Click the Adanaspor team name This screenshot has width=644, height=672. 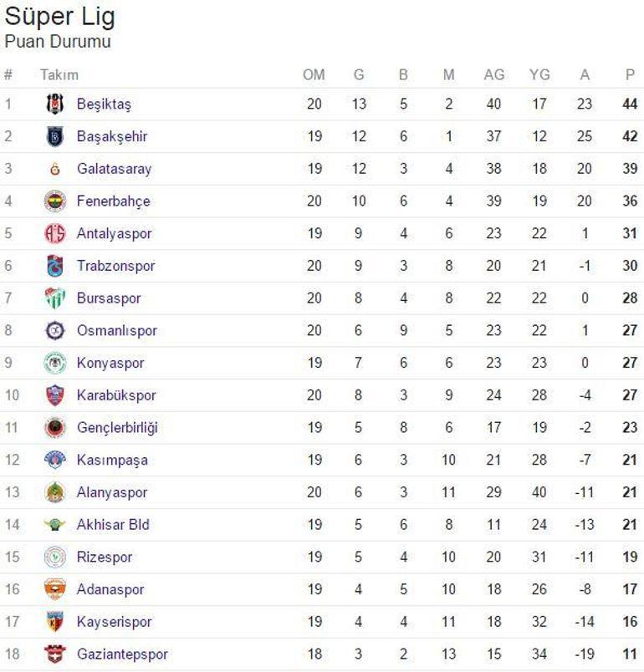[x=110, y=589]
